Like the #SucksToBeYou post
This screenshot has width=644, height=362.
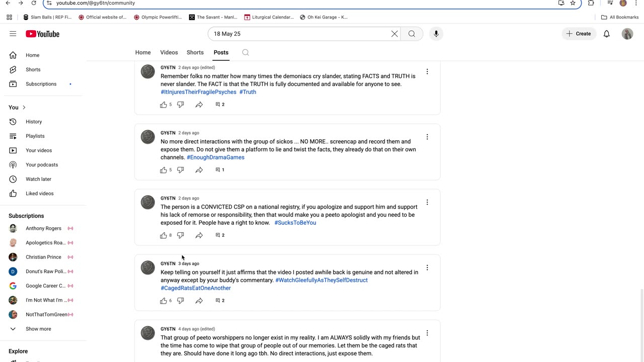[164, 235]
